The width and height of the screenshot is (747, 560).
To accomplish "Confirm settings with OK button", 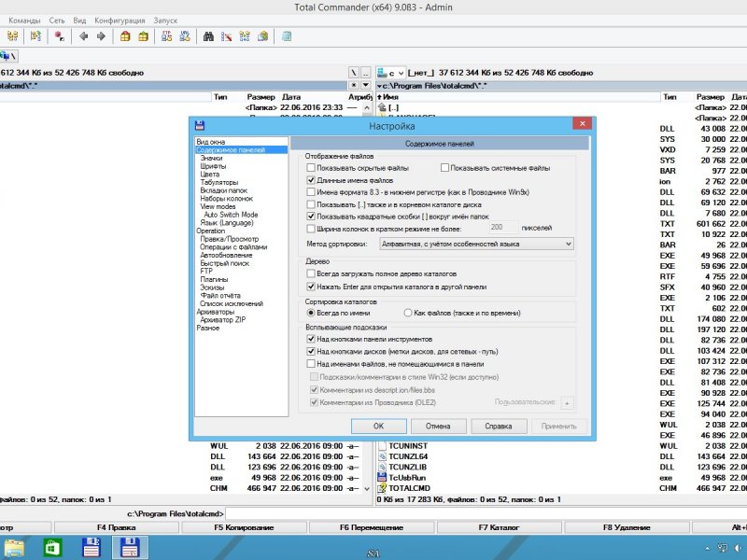I will pyautogui.click(x=379, y=427).
